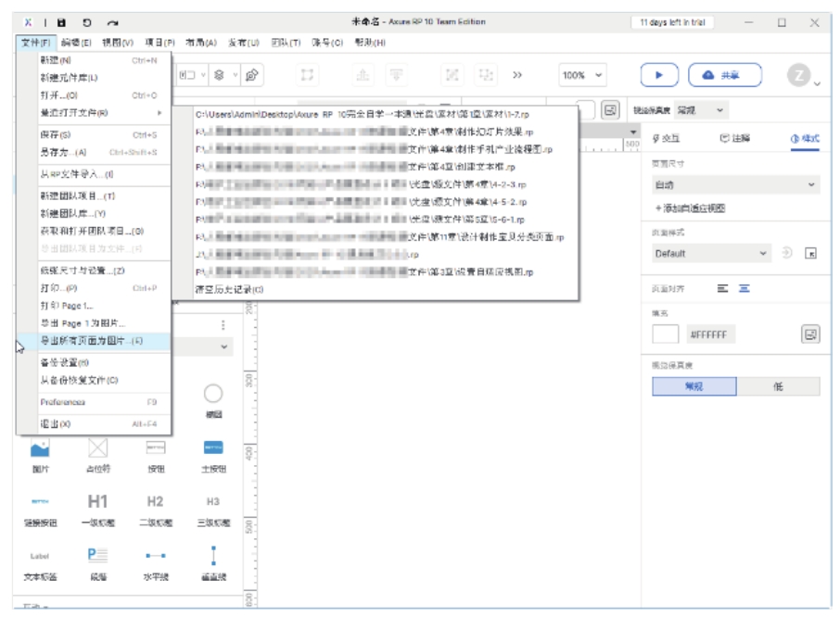Screen dimensions: 840x617
Task: Click the white fill color swatch
Action: tap(666, 334)
